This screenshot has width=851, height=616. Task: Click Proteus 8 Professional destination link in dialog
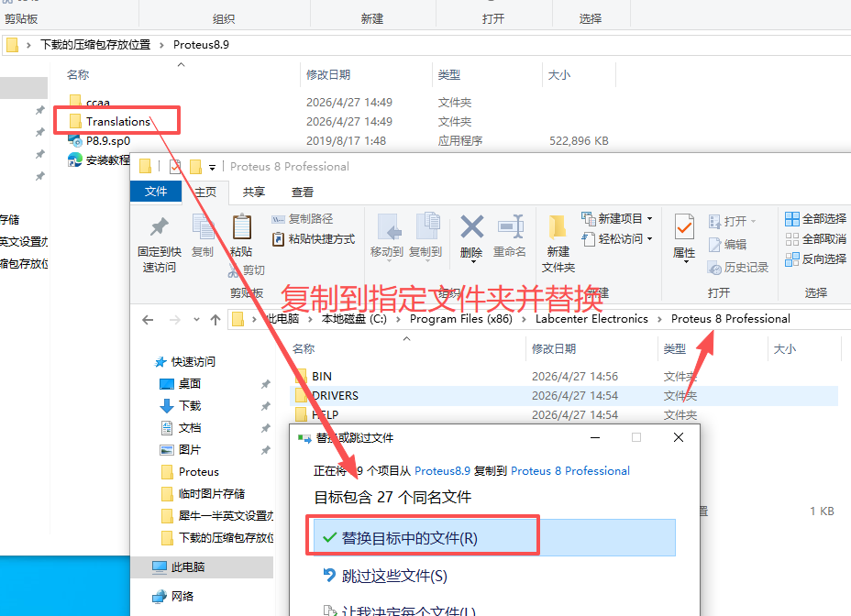click(x=570, y=471)
